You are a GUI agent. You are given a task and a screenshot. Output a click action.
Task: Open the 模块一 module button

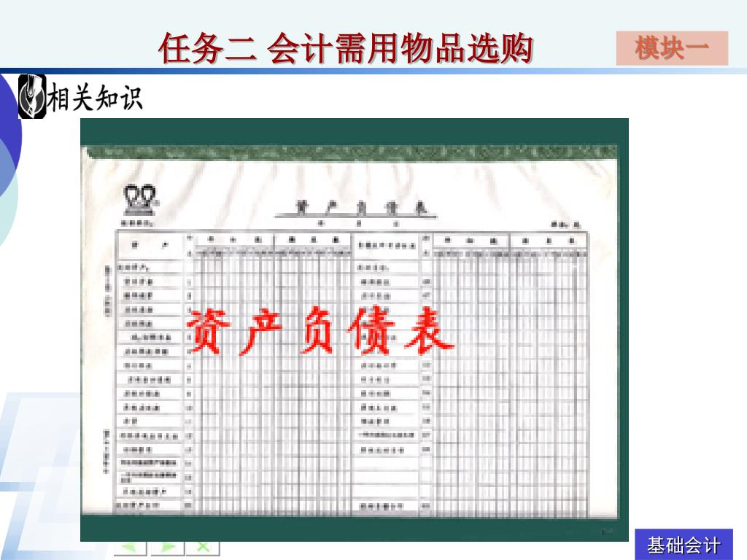point(672,48)
